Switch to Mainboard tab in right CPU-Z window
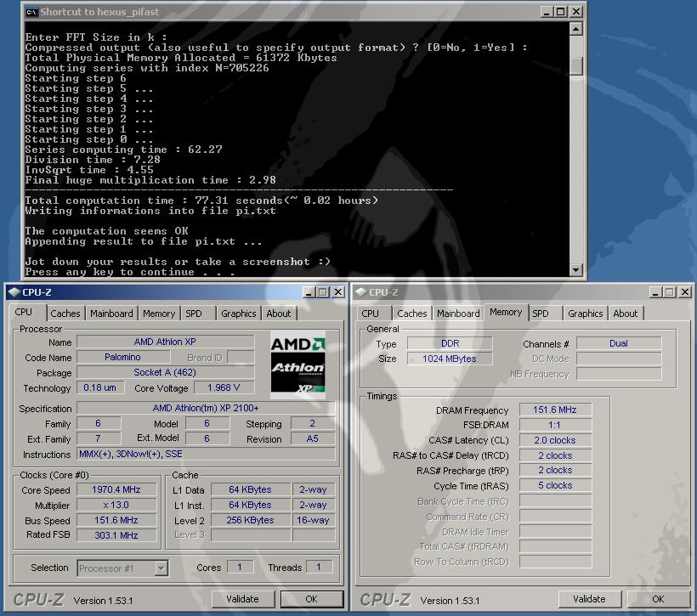 coord(458,314)
